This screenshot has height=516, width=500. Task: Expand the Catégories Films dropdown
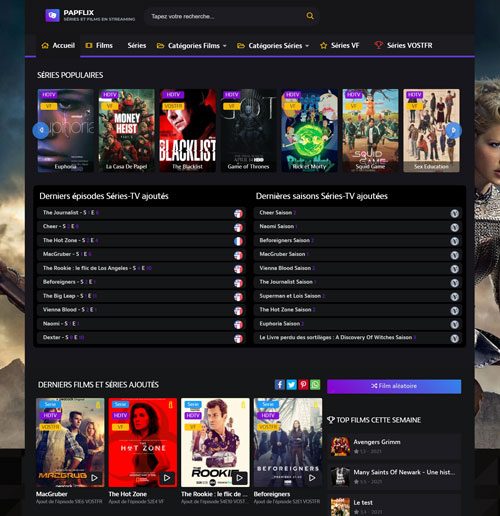(192, 46)
